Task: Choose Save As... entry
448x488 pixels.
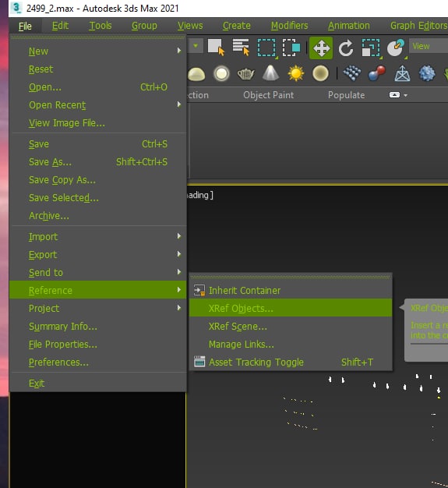Action: click(x=98, y=162)
